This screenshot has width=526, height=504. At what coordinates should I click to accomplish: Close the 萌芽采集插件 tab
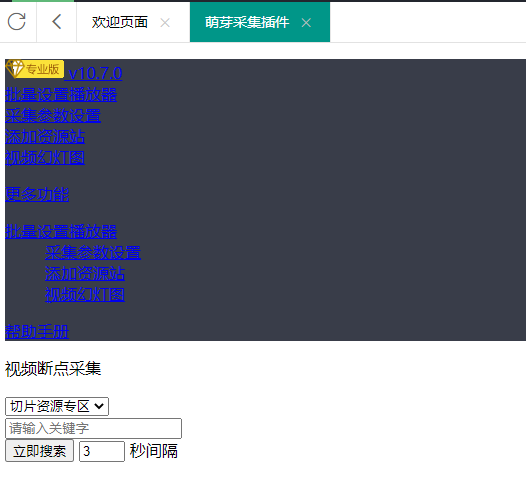point(306,23)
